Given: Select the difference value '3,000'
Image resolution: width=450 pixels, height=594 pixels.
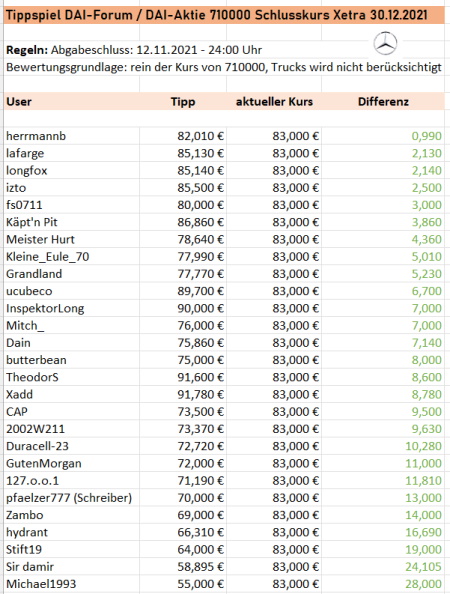Looking at the screenshot, I should pos(427,205).
